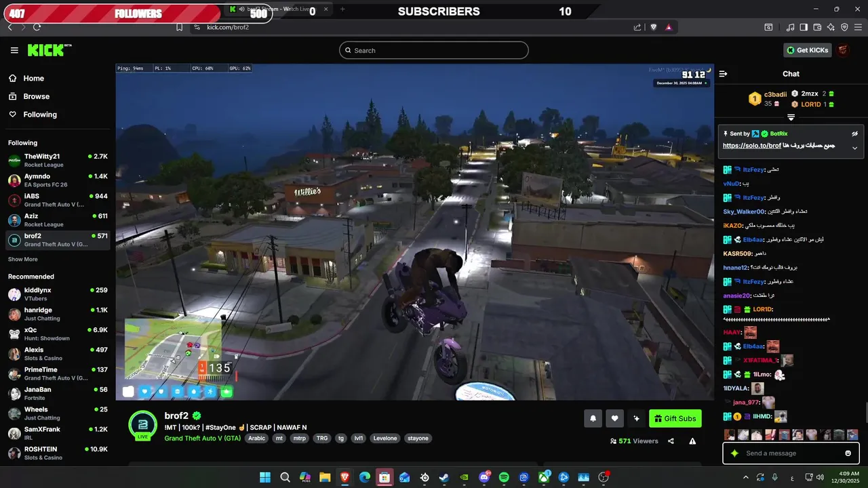868x488 pixels.
Task: Share the stream via share icon
Action: click(x=671, y=441)
